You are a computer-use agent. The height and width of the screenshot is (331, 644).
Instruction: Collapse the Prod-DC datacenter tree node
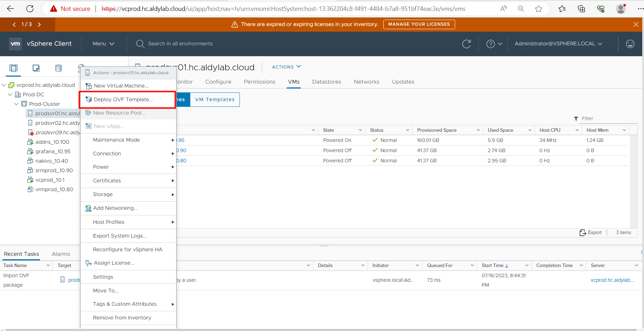[10, 95]
